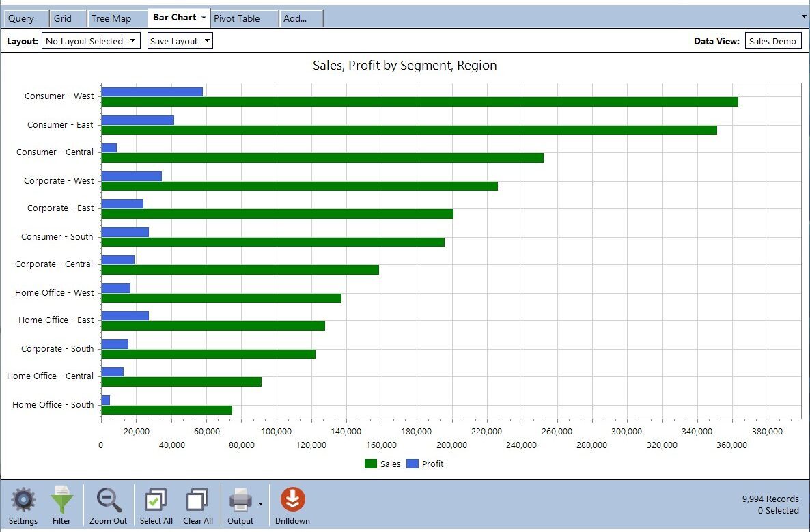Switch to the Pivot Table tab
The image size is (810, 532).
point(237,18)
